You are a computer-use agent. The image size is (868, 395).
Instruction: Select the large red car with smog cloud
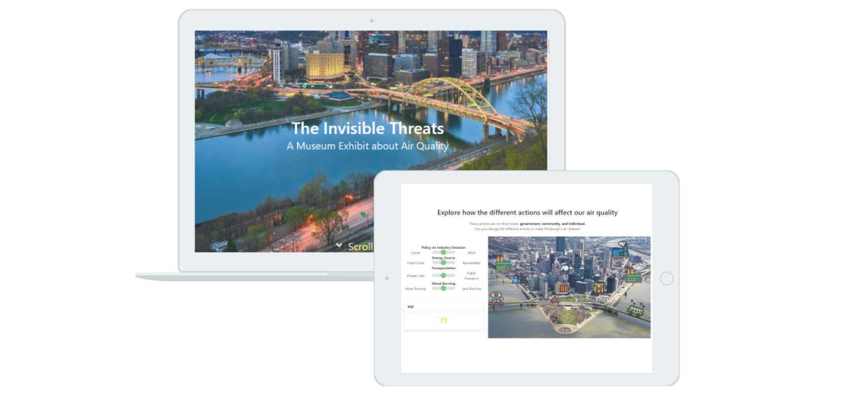[x=496, y=299]
